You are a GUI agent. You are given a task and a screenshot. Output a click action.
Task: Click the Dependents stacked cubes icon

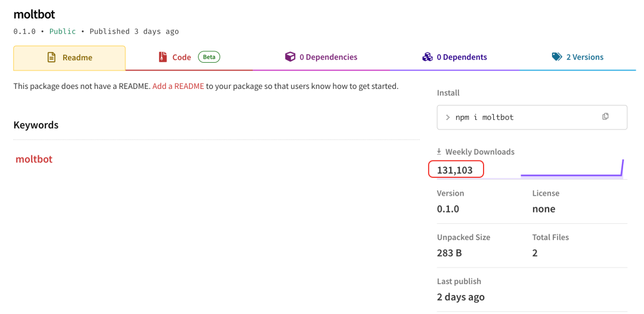[427, 57]
